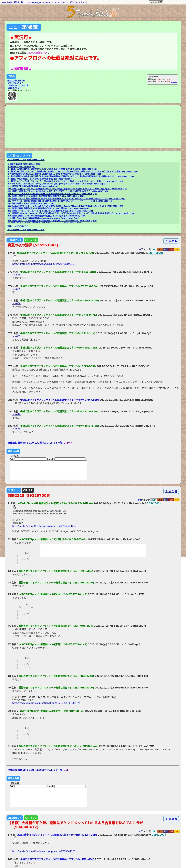
Task: Click the スレタイ検索 button
Action: pos(156,2)
